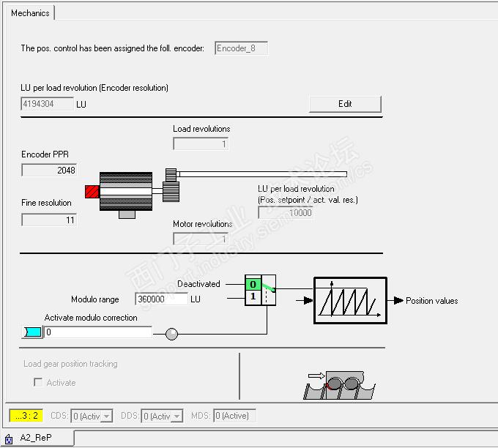The width and height of the screenshot is (498, 448).
Task: Click the motor and gear illustration
Action: 216,190
